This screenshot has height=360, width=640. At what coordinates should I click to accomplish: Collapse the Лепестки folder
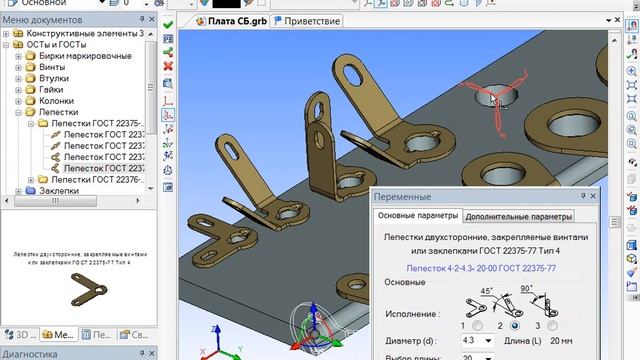click(x=18, y=112)
